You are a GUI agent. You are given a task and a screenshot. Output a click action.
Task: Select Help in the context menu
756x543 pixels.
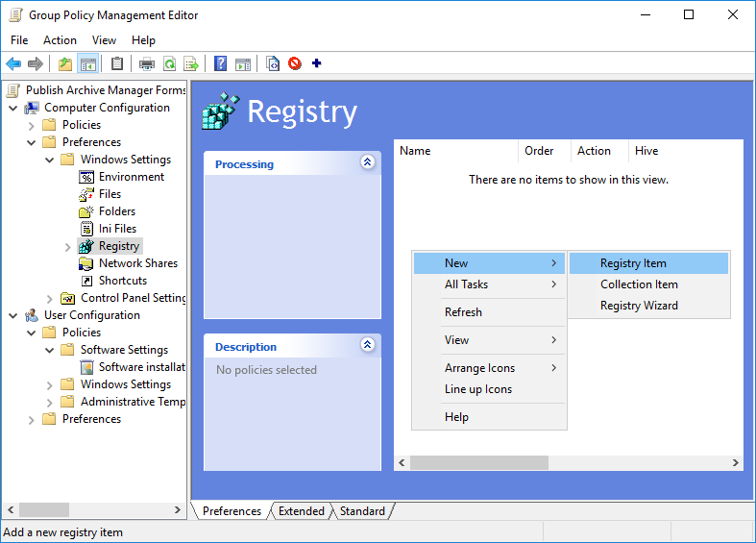pos(489,417)
